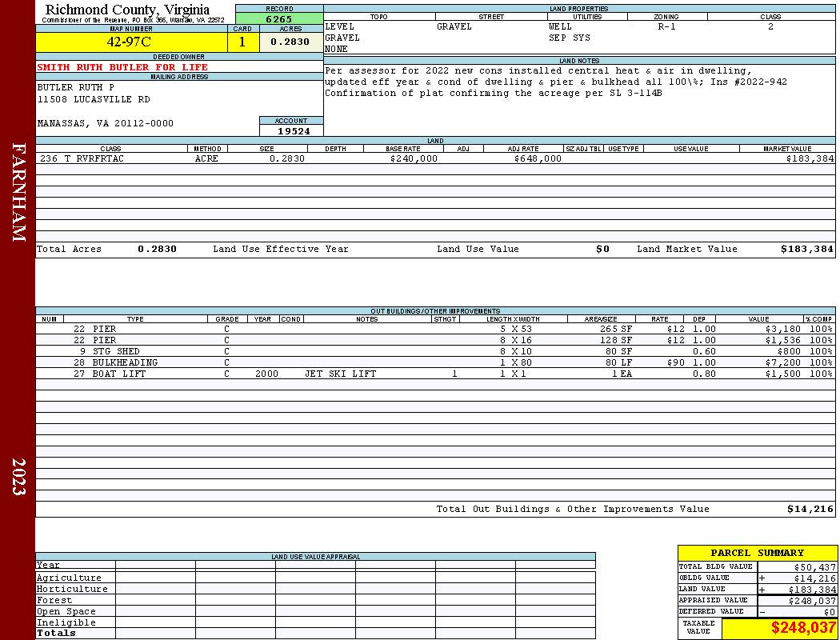This screenshot has width=840, height=640.
Task: Click boat lift year 2000
Action: (x=266, y=374)
